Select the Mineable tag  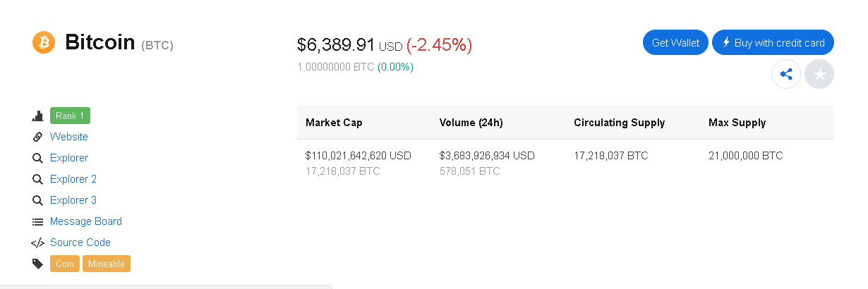pyautogui.click(x=107, y=264)
